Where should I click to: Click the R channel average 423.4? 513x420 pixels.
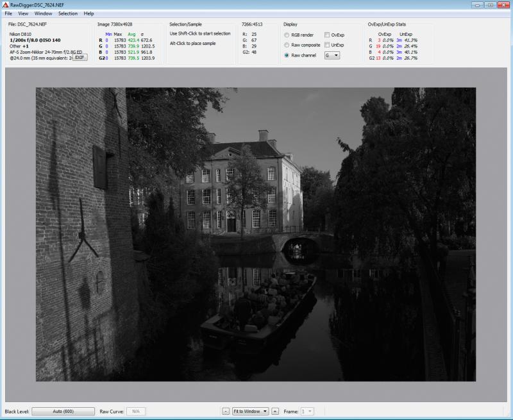pyautogui.click(x=133, y=40)
